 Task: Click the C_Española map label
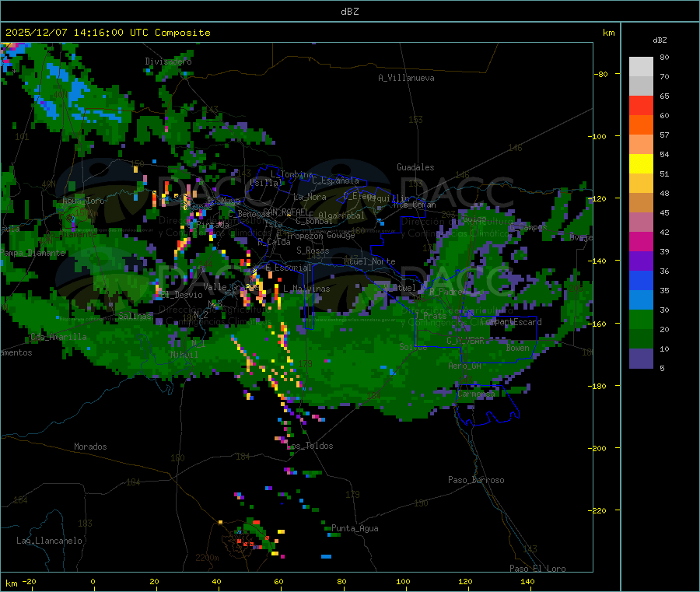point(335,180)
